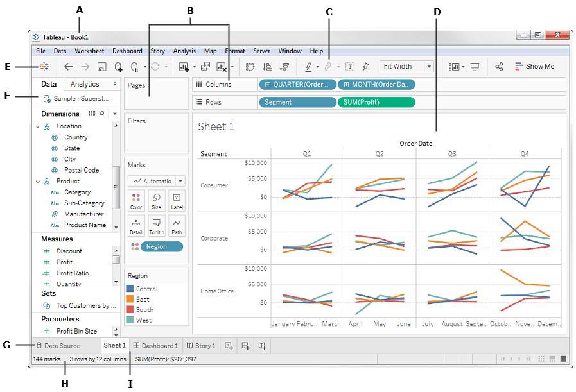Click the Highlight pen icon
The width and height of the screenshot is (576, 392).
pos(309,67)
